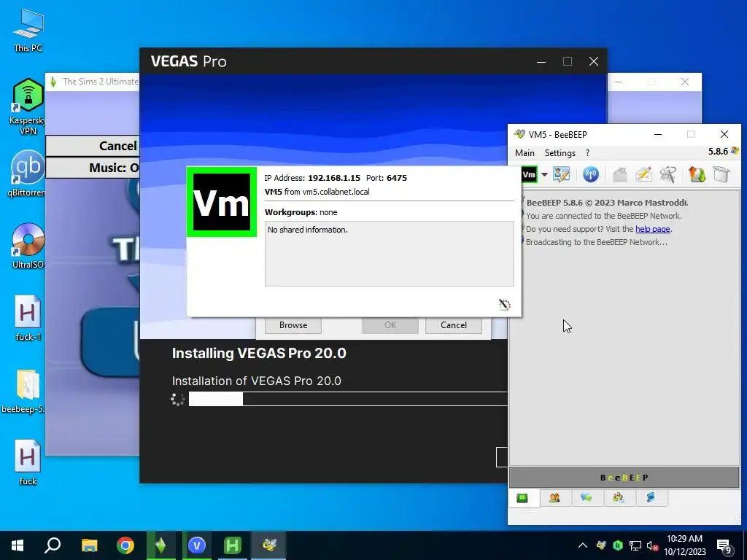The image size is (747, 560).
Task: Switch to the blue scroll tab in BeeBEEP
Action: point(651,498)
